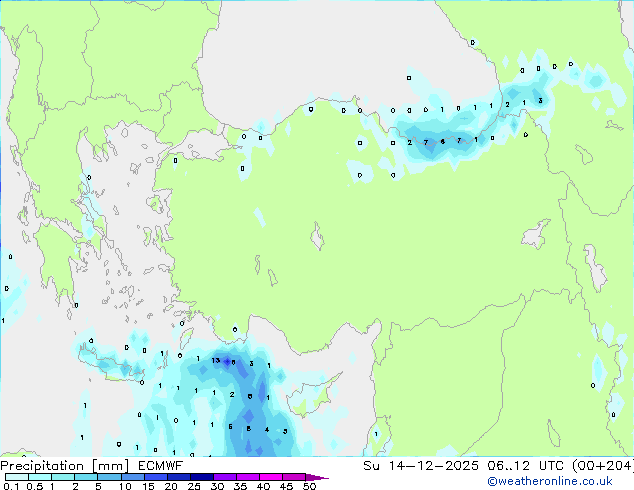Select the 30–35 mm purple legend swatch
Viewport: 634px width, 490px height.
[x=225, y=477]
